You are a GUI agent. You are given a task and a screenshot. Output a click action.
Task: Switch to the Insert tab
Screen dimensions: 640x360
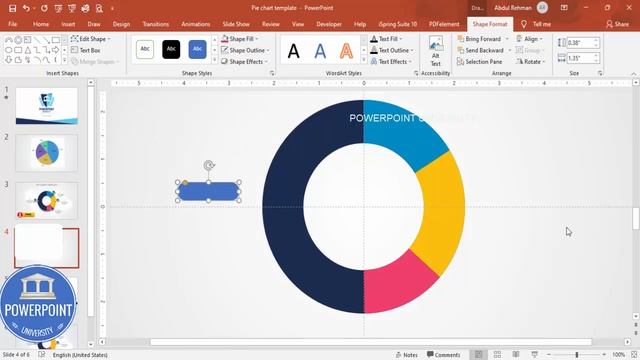[x=68, y=24]
